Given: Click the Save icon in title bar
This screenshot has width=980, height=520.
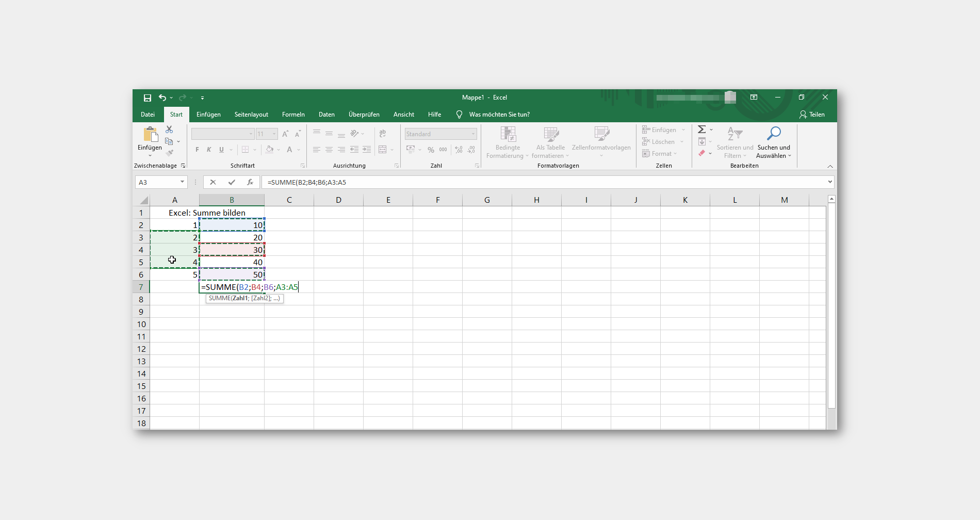Looking at the screenshot, I should (x=148, y=98).
